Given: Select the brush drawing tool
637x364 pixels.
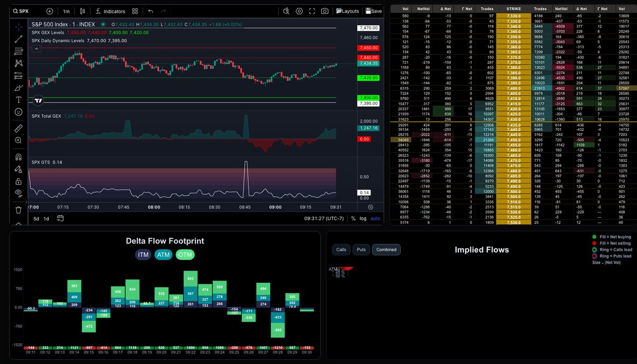Looking at the screenshot, I should (x=19, y=88).
